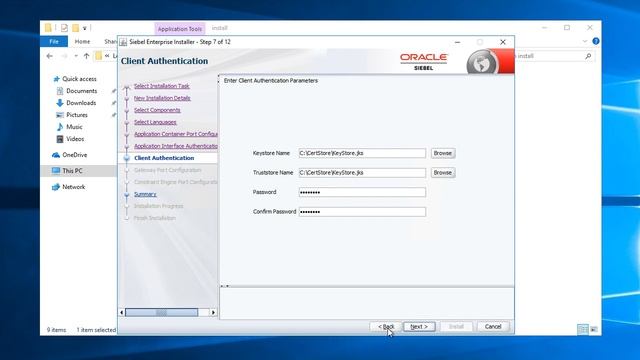Image resolution: width=640 pixels, height=360 pixels.
Task: Open Application Tools tab in File Explorer
Action: click(x=180, y=29)
